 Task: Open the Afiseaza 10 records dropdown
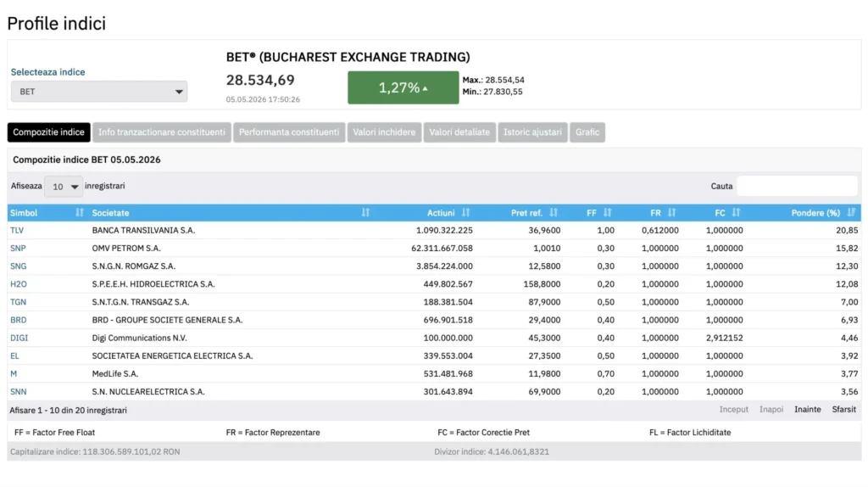coord(64,187)
